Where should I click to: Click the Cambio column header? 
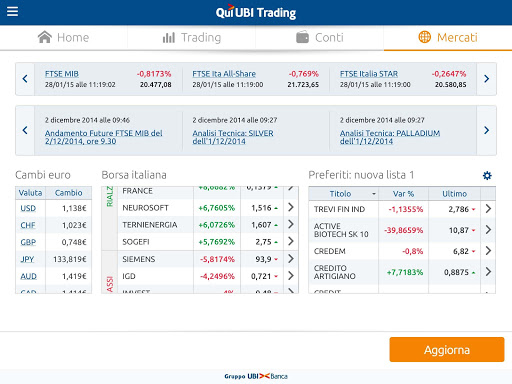pos(68,193)
